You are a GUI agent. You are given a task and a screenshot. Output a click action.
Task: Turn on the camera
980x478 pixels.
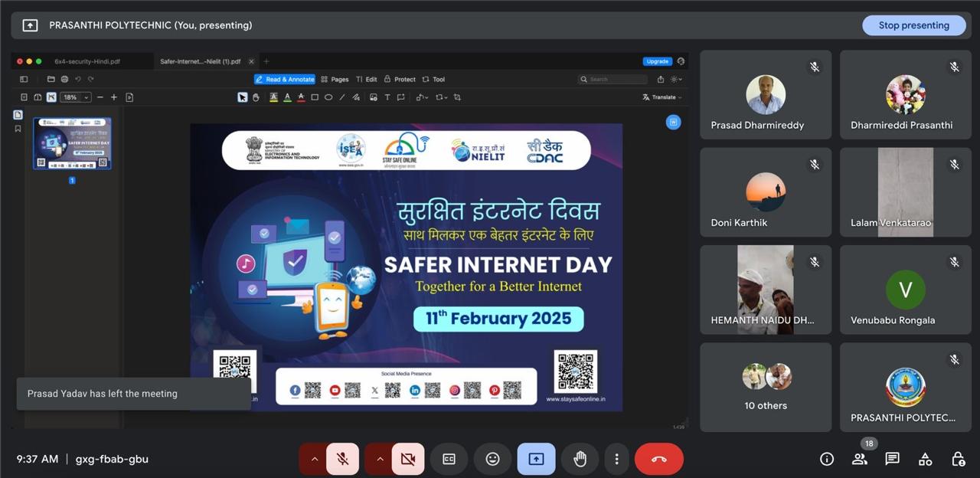[x=408, y=459]
